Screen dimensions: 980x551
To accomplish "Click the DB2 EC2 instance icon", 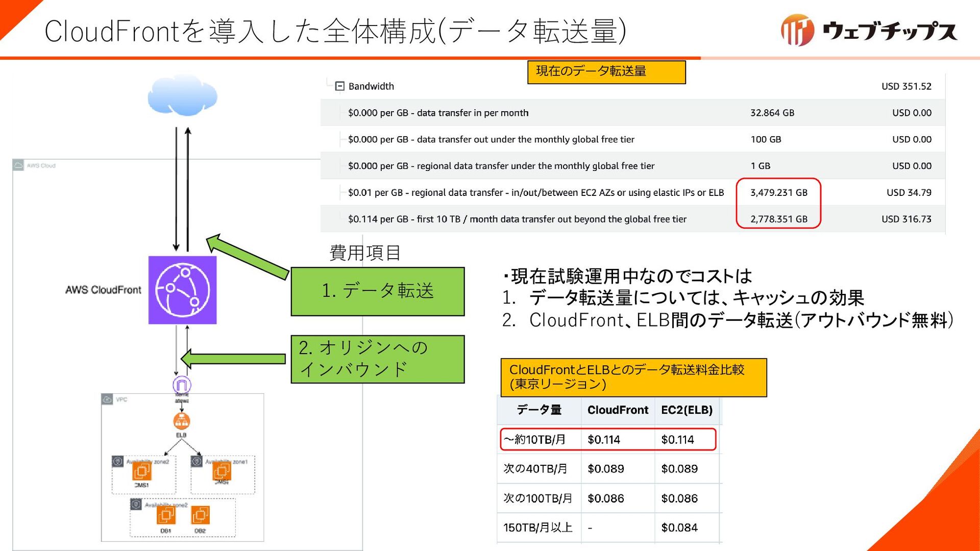I will [x=200, y=515].
